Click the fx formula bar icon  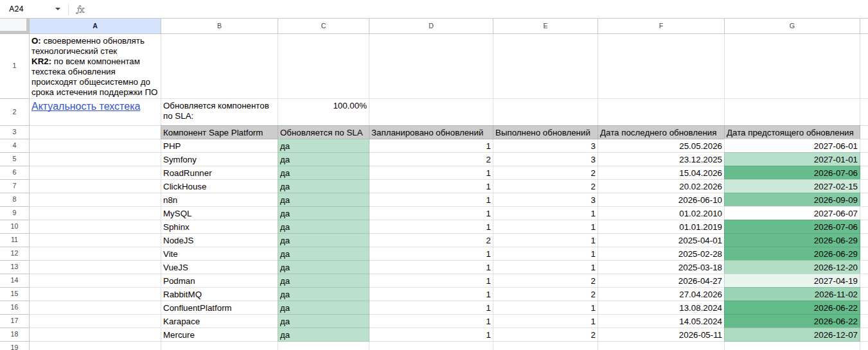coord(80,9)
